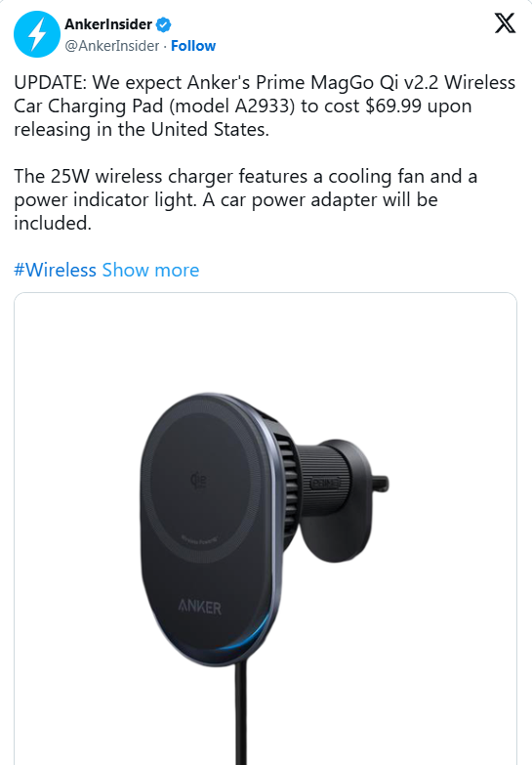Open the AnkerInsider display name
532x765 pixels.
pyautogui.click(x=108, y=23)
